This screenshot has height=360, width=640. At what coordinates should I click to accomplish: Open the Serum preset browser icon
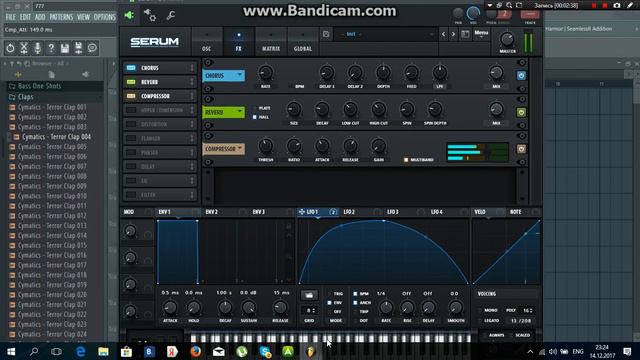(x=465, y=34)
